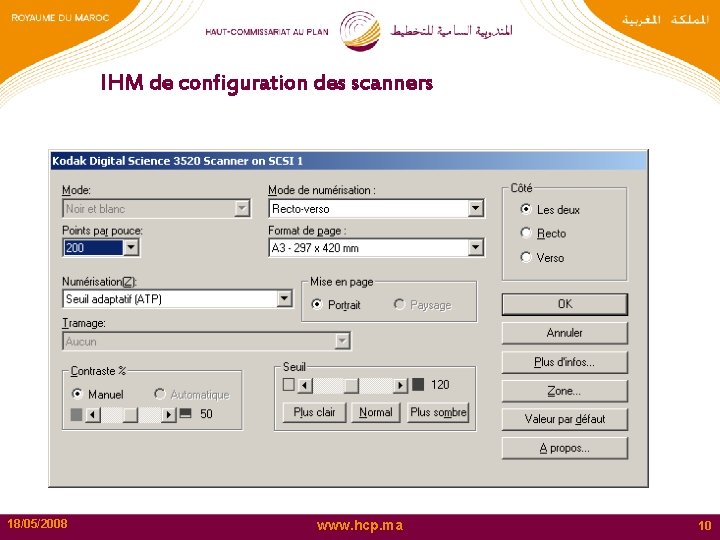Click the date 18/05/2008 in footer
The image size is (720, 540).
click(x=37, y=523)
